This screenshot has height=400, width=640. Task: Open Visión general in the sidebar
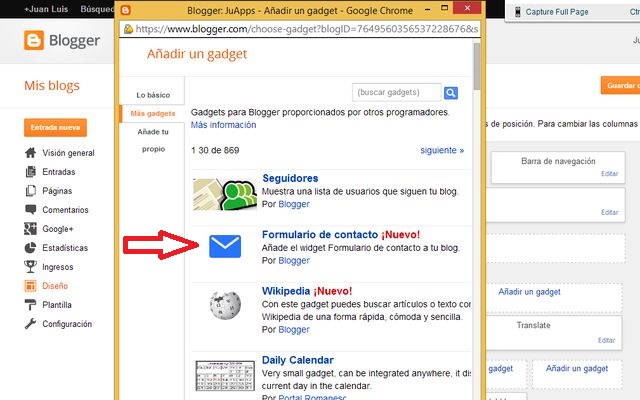(68, 153)
